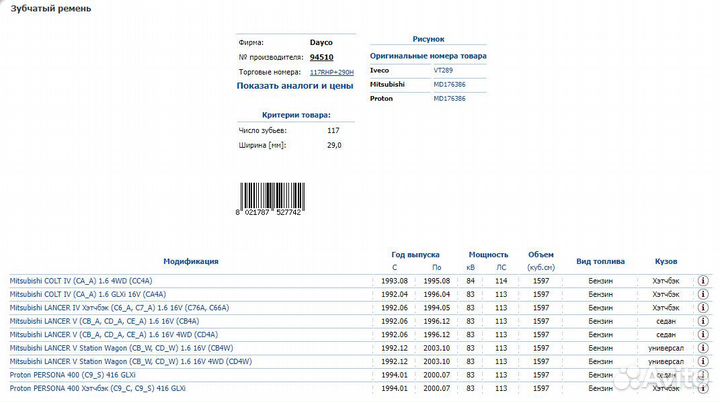The width and height of the screenshot is (720, 403).
Task: Open info icon for COLT IV CA4A row
Action: click(x=703, y=295)
